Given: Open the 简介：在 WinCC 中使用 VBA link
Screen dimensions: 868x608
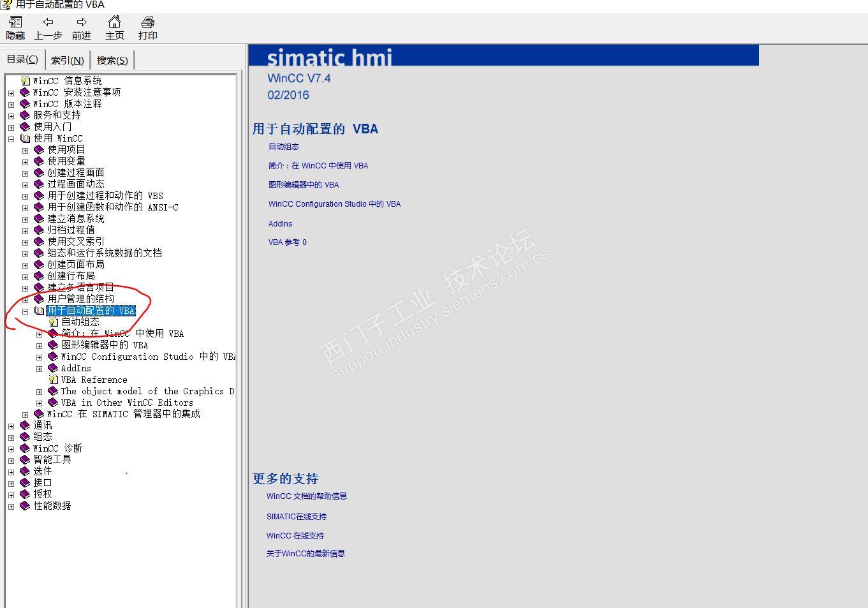Looking at the screenshot, I should point(318,166).
